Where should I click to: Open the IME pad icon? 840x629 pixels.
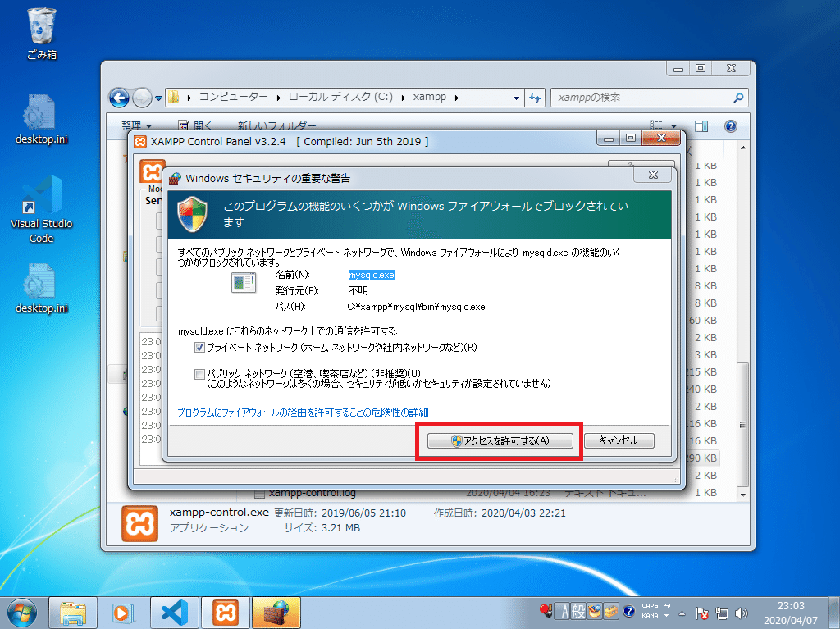point(595,611)
